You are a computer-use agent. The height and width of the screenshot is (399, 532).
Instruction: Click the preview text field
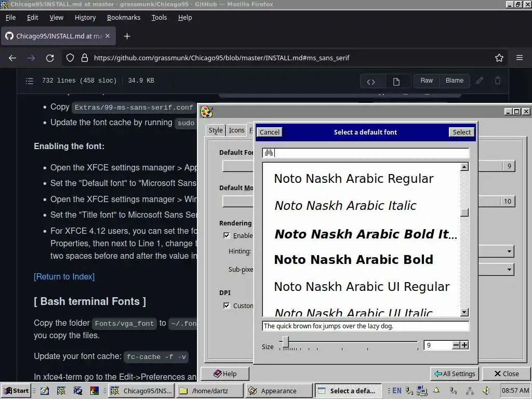pyautogui.click(x=366, y=326)
